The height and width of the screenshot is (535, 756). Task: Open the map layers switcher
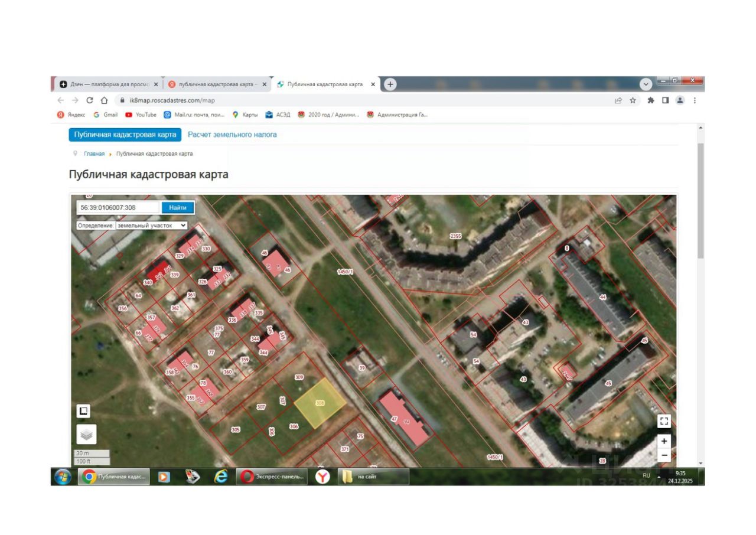[86, 434]
